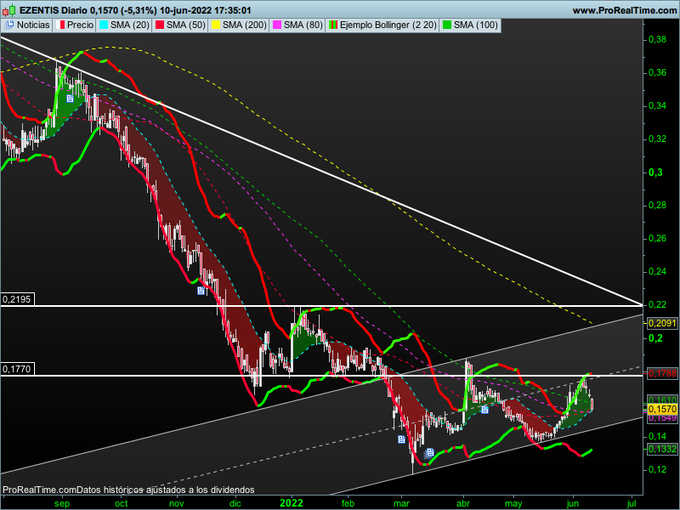Open news marker at the September peak

pyautogui.click(x=70, y=99)
